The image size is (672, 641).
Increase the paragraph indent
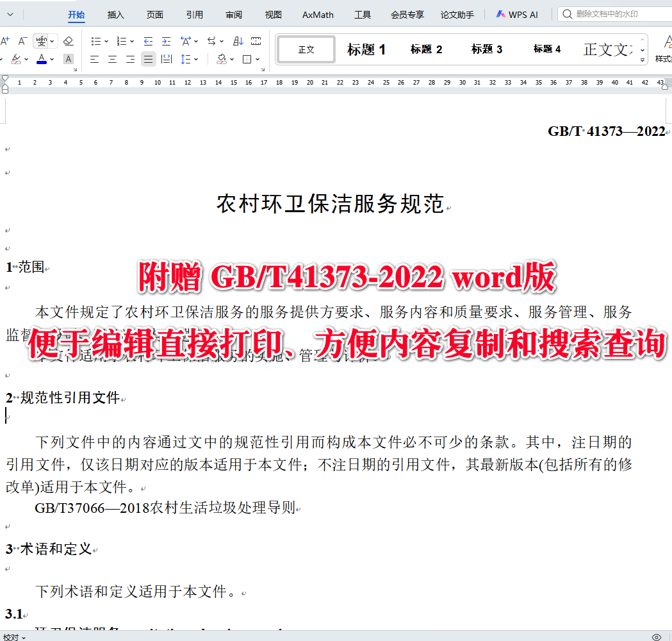point(167,41)
